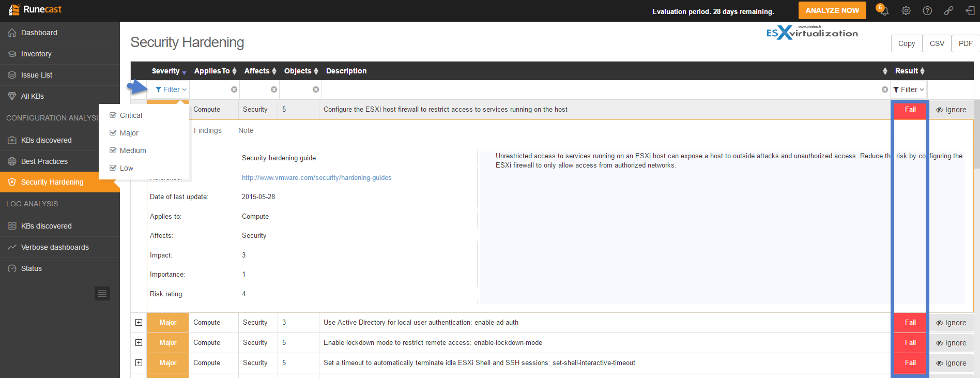
Task: Ignore the enable-ad-auth finding
Action: pos(951,323)
